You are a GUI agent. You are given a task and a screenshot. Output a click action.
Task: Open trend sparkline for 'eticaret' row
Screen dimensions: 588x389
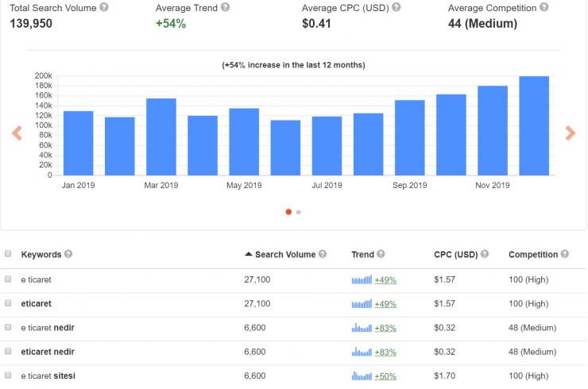pos(362,303)
